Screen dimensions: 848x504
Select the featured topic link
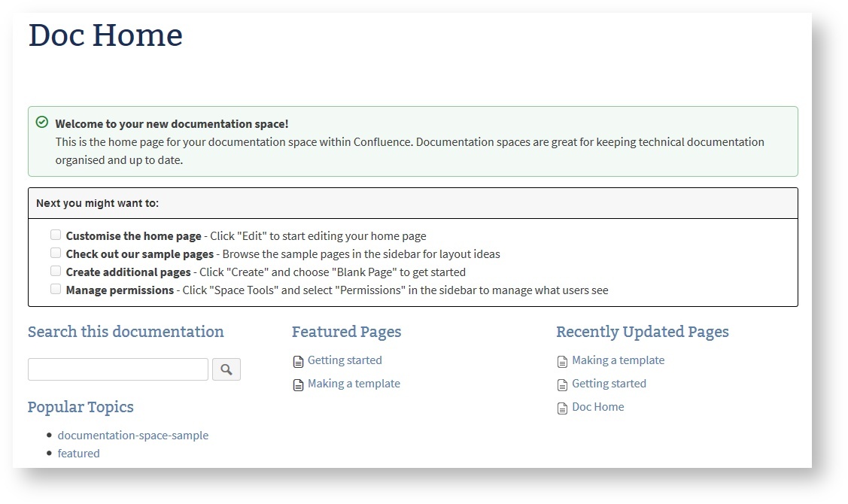pyautogui.click(x=78, y=454)
